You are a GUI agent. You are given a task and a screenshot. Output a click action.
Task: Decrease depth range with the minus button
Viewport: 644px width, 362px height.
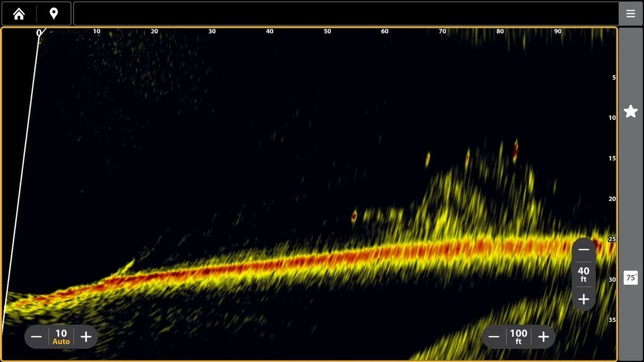tap(493, 336)
